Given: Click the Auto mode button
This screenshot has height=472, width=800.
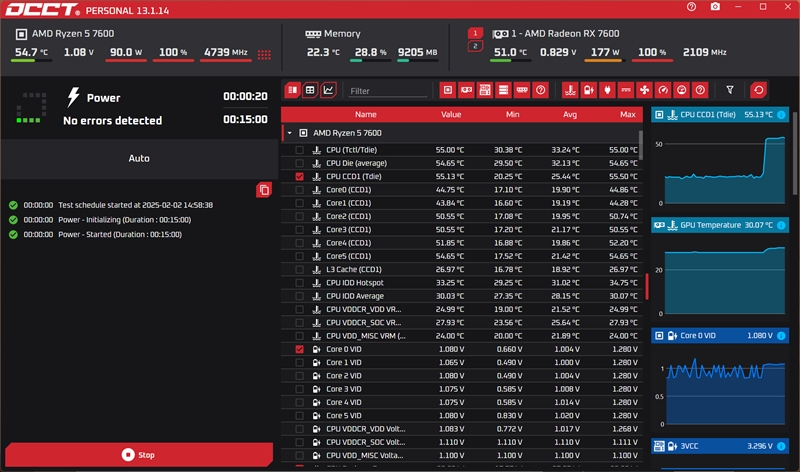Looking at the screenshot, I should (139, 158).
